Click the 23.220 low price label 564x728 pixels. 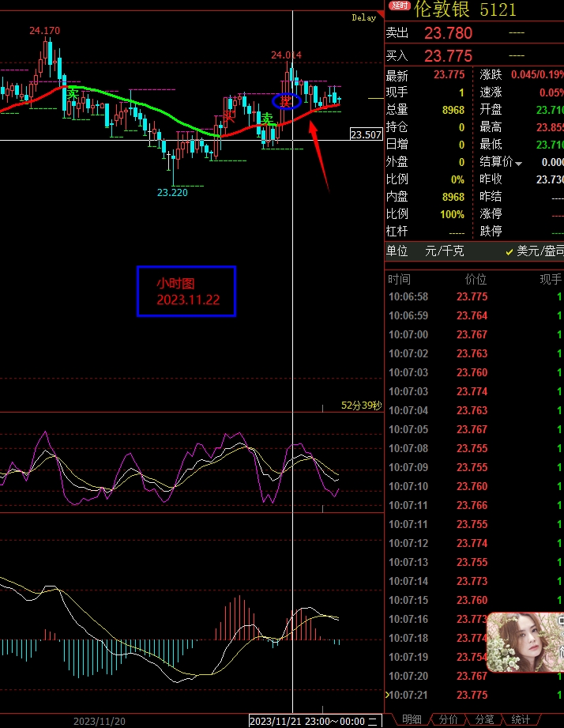(172, 192)
